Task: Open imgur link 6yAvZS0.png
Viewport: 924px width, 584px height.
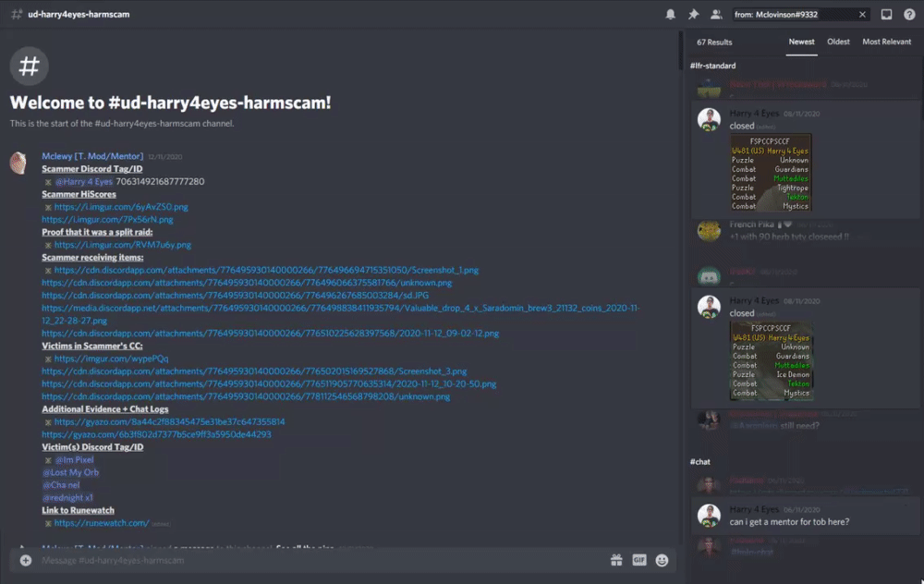Action: [x=121, y=207]
